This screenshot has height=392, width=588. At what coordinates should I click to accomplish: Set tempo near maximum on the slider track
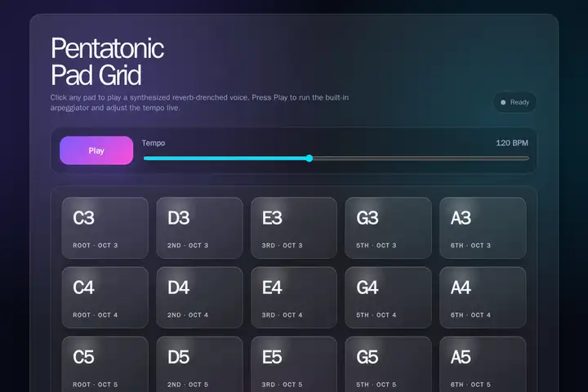point(523,158)
